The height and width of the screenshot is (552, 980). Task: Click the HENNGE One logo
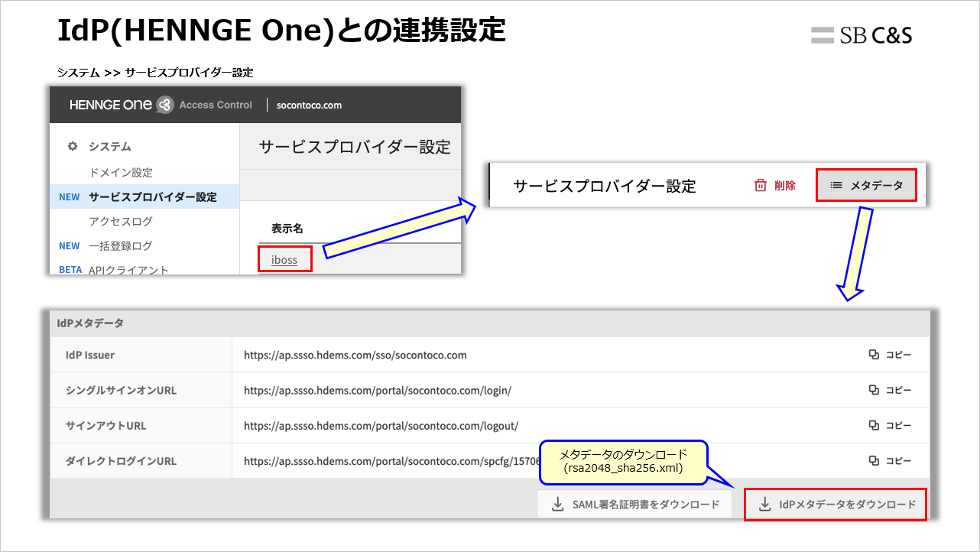[x=121, y=105]
